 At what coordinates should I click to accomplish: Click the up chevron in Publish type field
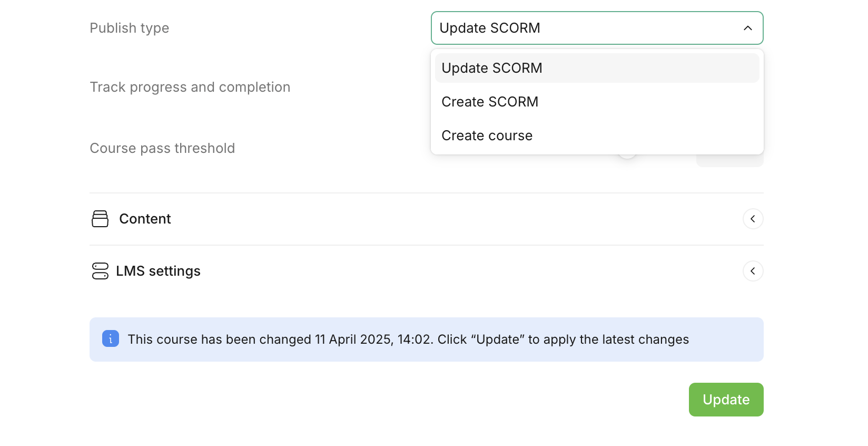click(x=747, y=28)
